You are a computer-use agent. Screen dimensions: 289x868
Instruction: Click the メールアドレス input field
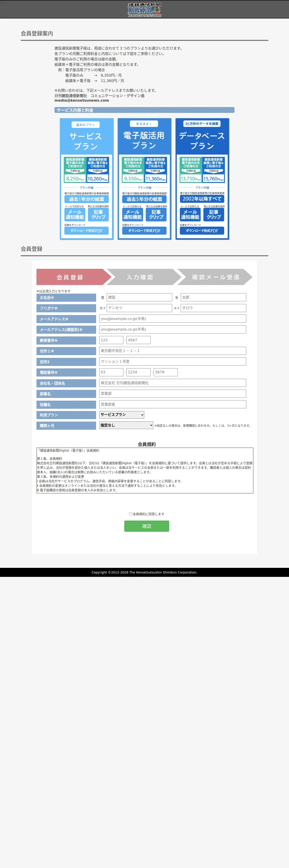173,319
